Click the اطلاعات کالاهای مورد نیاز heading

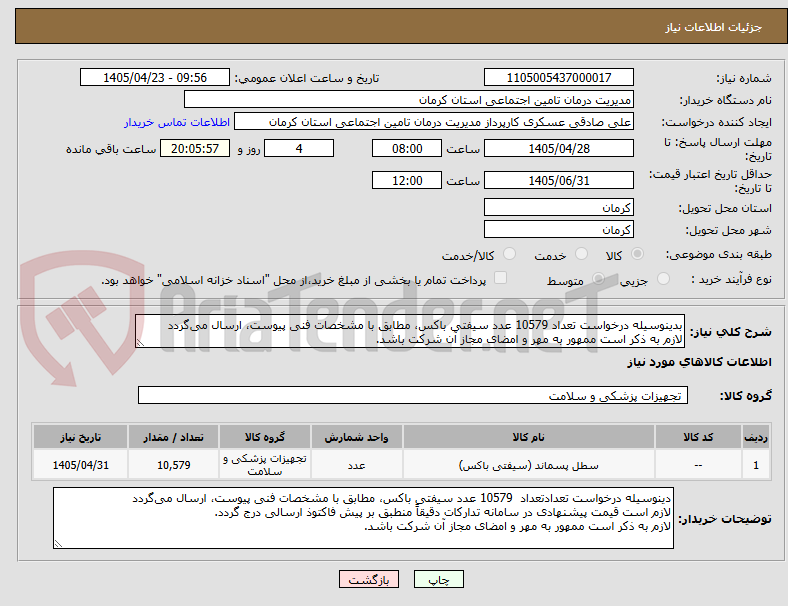(699, 362)
